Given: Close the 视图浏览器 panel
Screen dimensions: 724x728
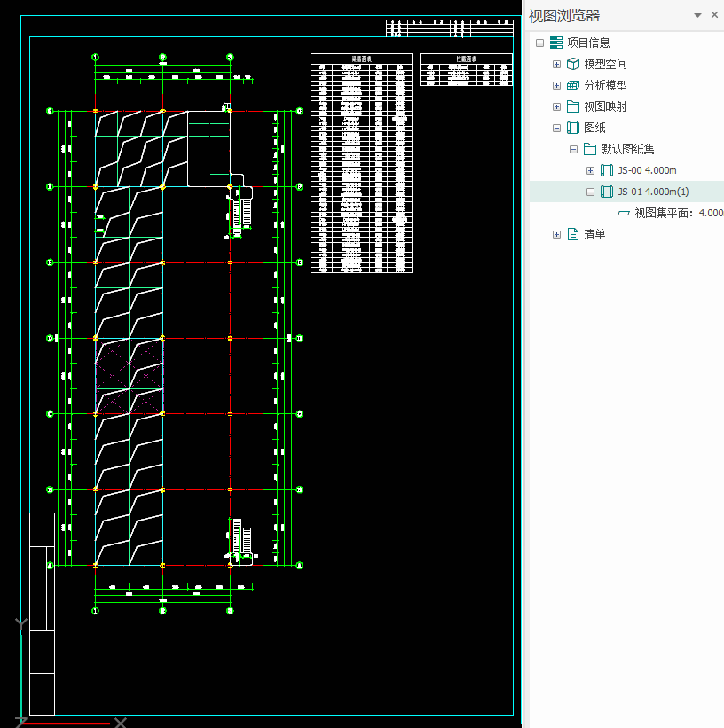Looking at the screenshot, I should [x=714, y=15].
